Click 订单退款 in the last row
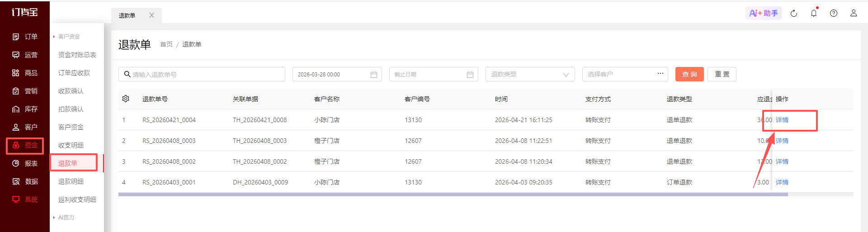 (679, 182)
